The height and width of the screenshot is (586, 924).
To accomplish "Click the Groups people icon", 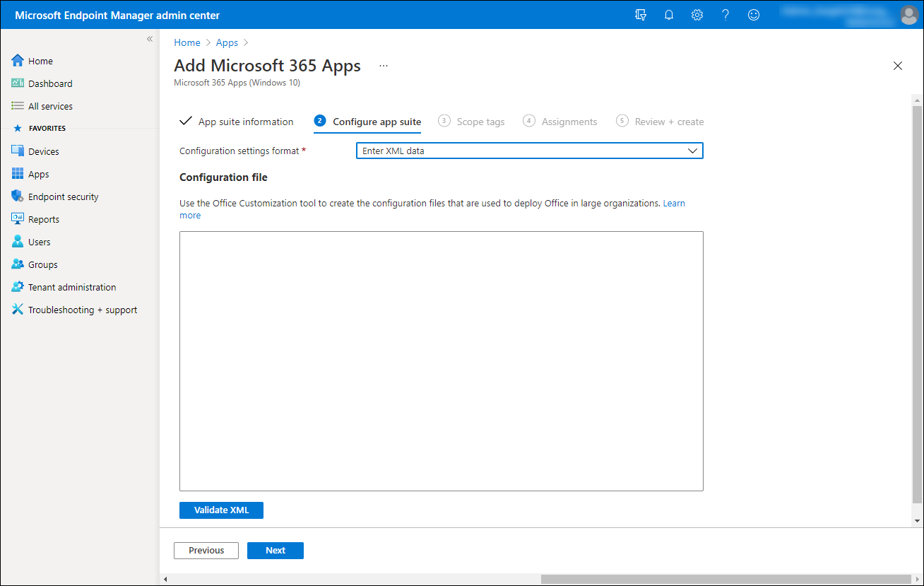I will point(18,264).
